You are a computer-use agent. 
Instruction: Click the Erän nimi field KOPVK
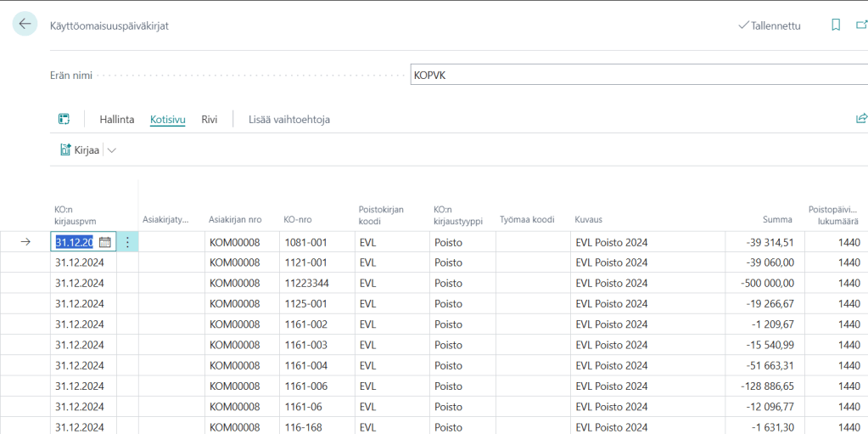click(636, 75)
